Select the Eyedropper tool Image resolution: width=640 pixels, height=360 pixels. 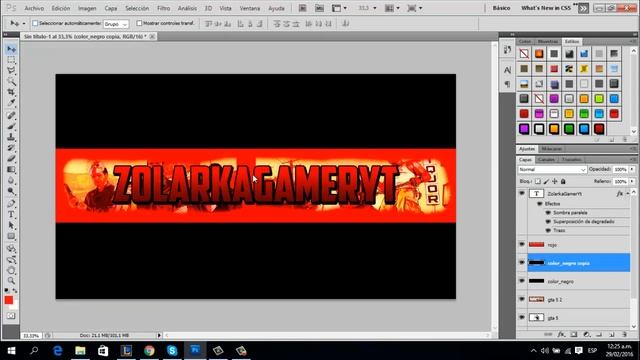(11, 103)
